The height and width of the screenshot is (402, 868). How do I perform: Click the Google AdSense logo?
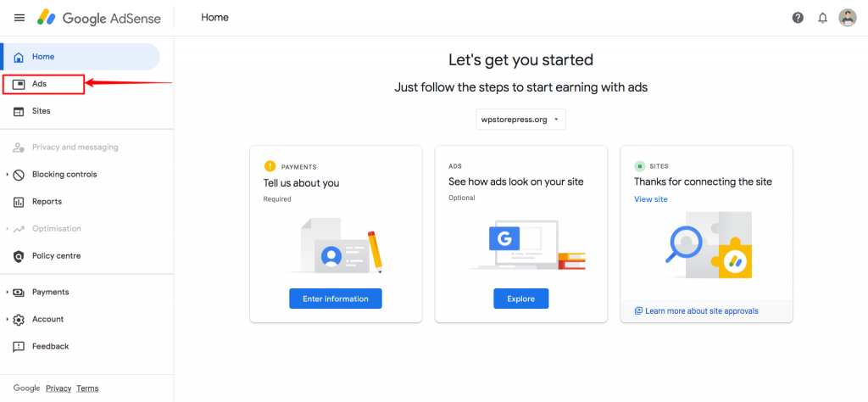[99, 18]
